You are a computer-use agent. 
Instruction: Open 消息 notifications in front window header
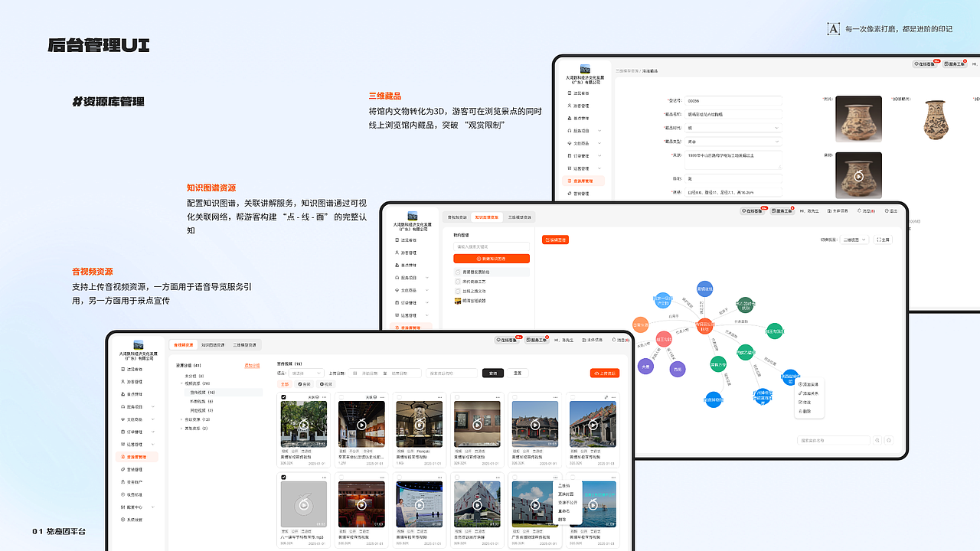click(x=622, y=340)
